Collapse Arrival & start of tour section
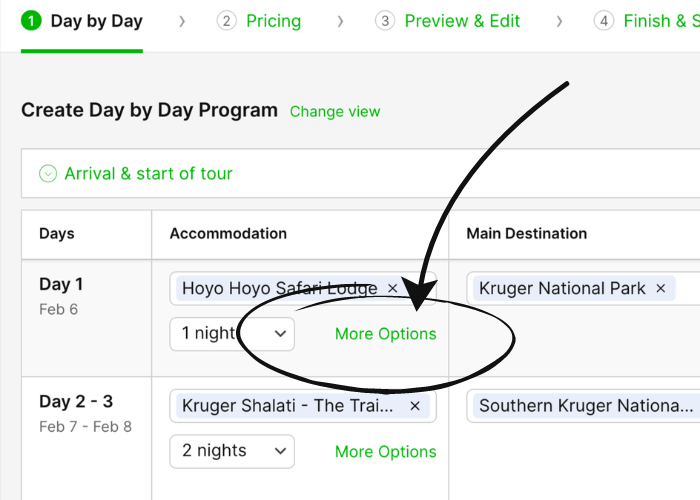Screen dimensions: 700x500 [48, 174]
